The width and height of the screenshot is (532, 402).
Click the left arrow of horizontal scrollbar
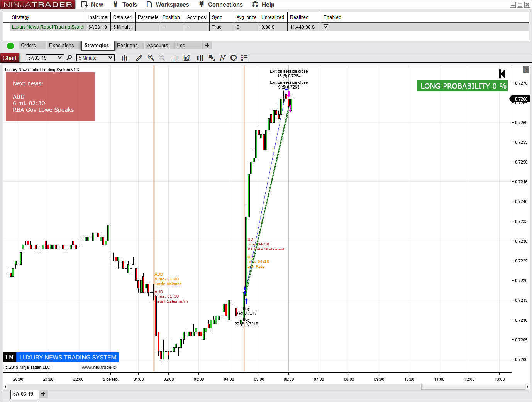[5, 387]
